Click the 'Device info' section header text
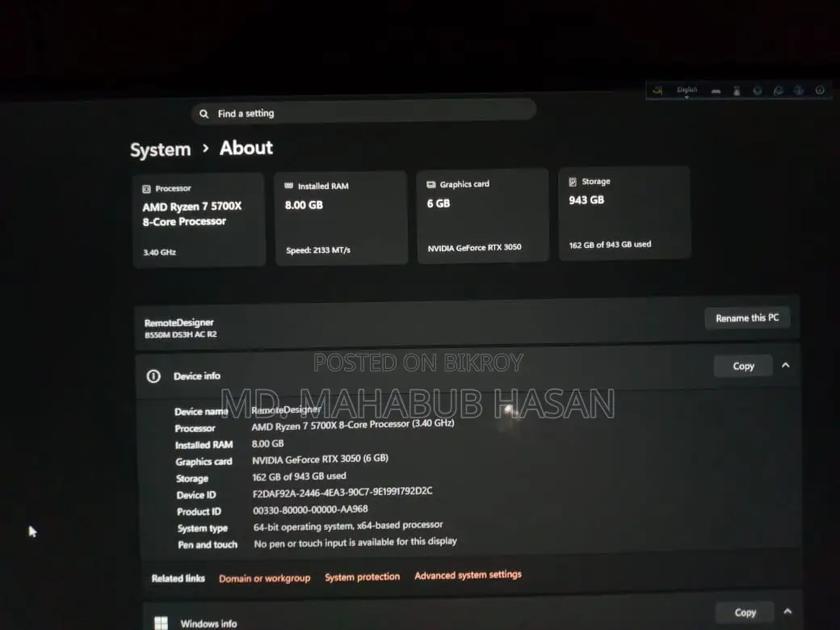The image size is (840, 630). (x=196, y=376)
